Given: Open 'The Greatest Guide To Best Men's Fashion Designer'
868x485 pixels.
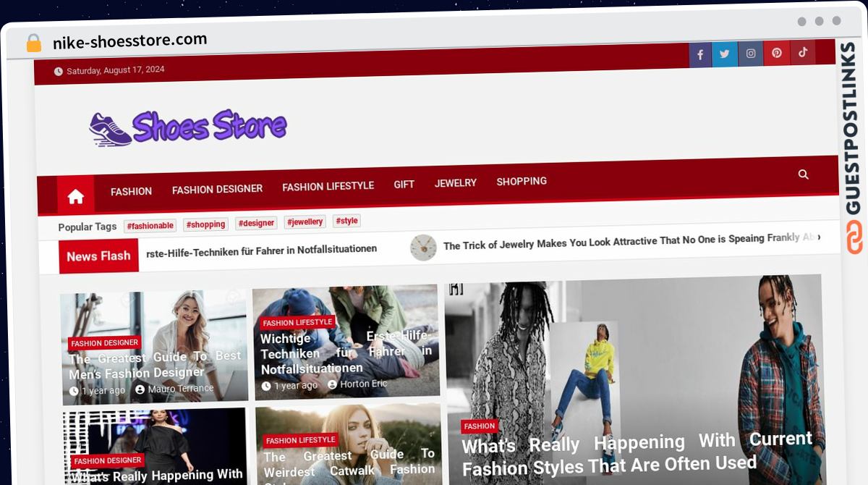Looking at the screenshot, I should [x=154, y=365].
